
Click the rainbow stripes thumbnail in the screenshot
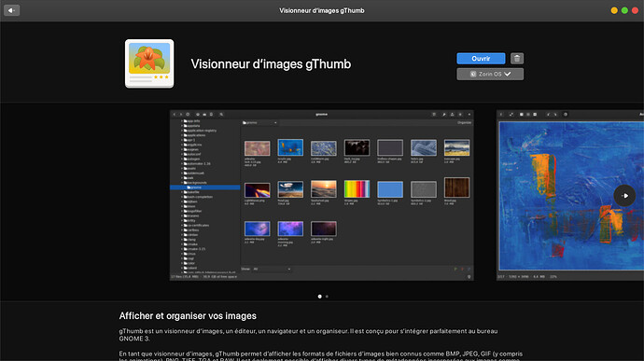pos(357,189)
